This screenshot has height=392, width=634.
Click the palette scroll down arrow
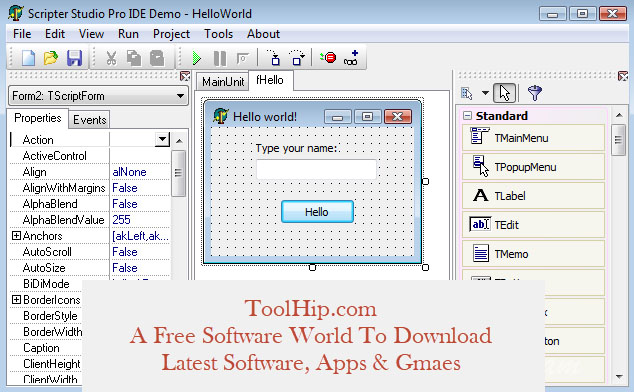point(619,376)
